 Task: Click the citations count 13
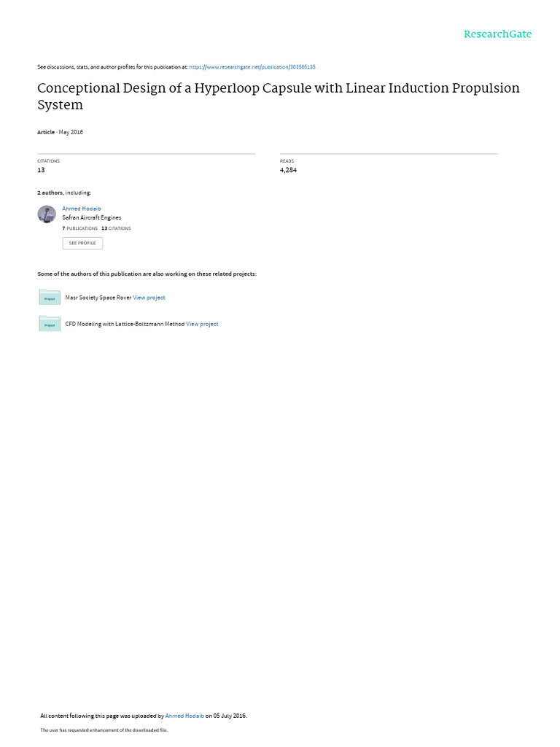pyautogui.click(x=41, y=170)
